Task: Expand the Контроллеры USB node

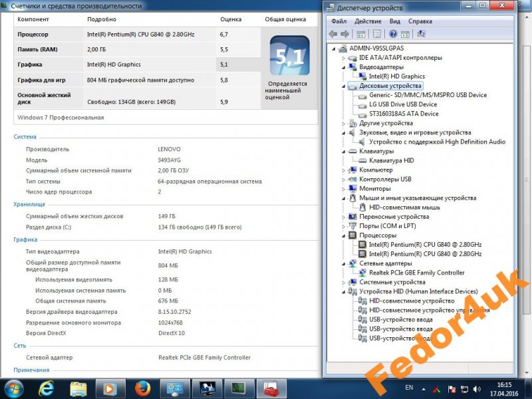Action: [344, 179]
